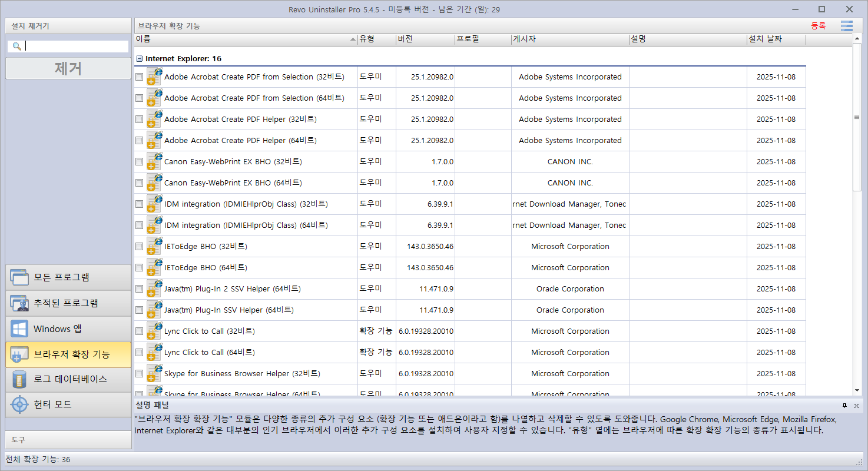Sort by the 유형 column header
The width and height of the screenshot is (868, 471).
pyautogui.click(x=377, y=39)
